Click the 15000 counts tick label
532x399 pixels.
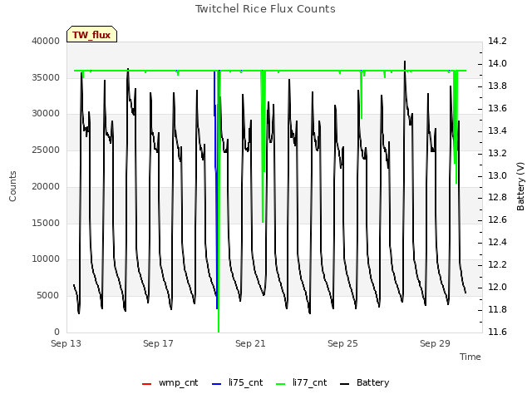46,223
